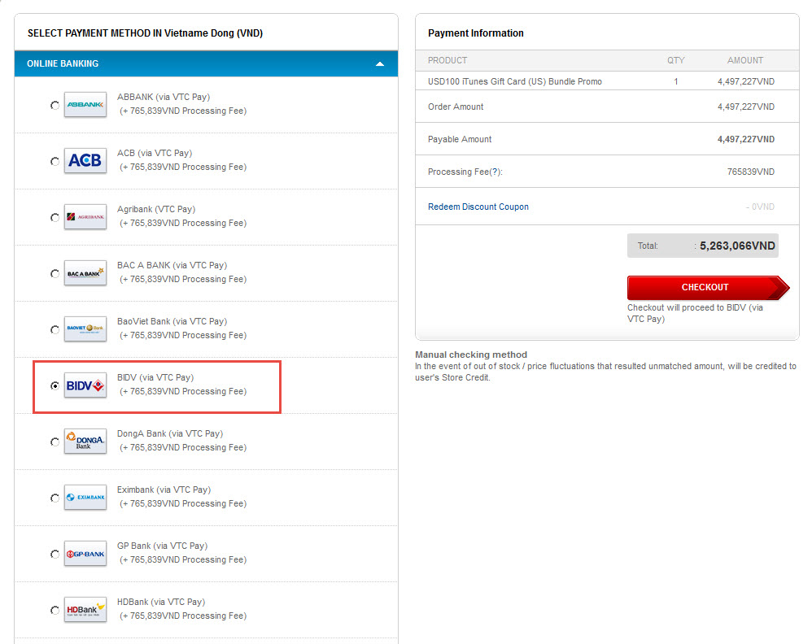The height and width of the screenshot is (644, 812).
Task: Click the Checkout will proceed to BIDV note
Action: [x=695, y=313]
